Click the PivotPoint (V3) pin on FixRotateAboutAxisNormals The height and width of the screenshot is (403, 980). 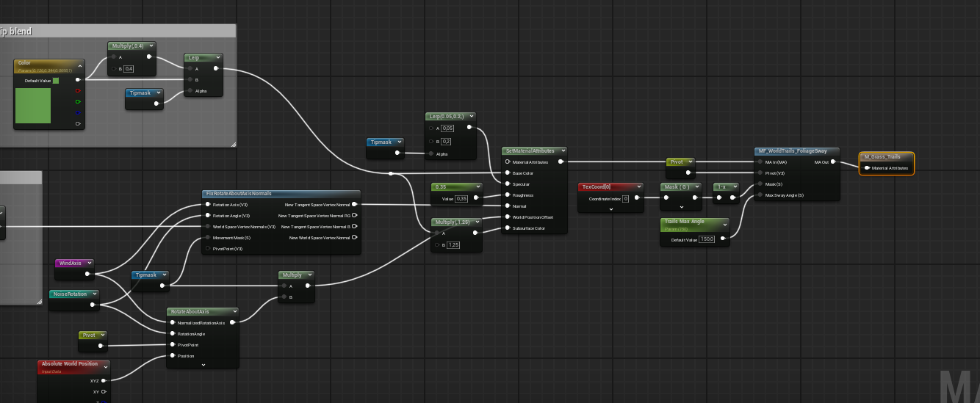click(207, 248)
